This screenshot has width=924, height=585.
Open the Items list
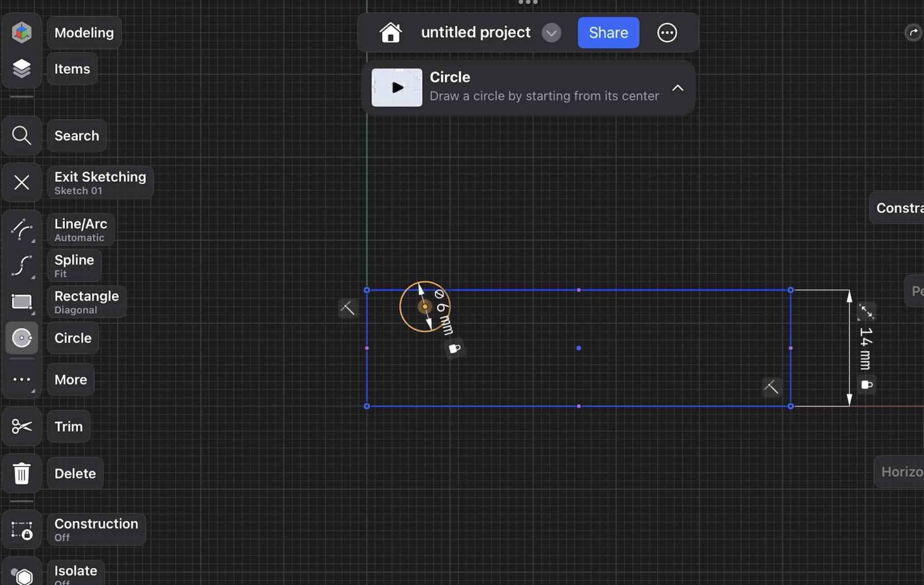(x=21, y=68)
